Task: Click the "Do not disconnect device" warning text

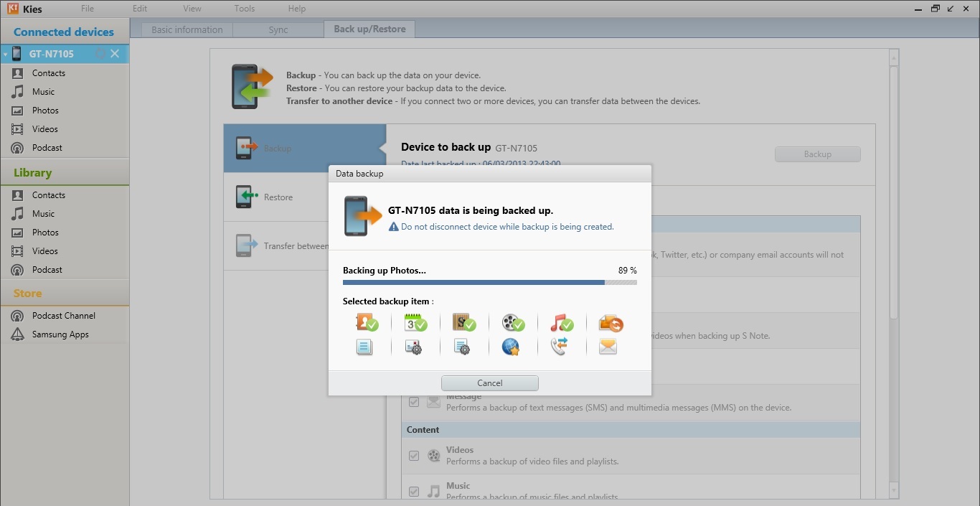Action: coord(507,227)
